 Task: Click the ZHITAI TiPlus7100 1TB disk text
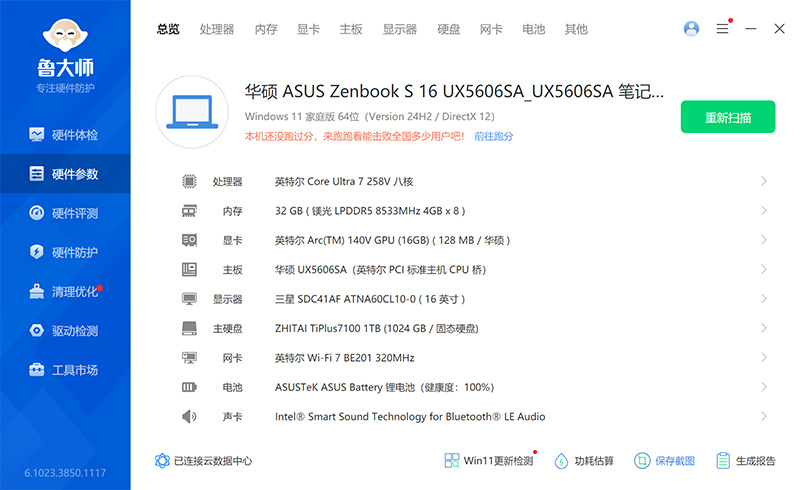pyautogui.click(x=377, y=328)
